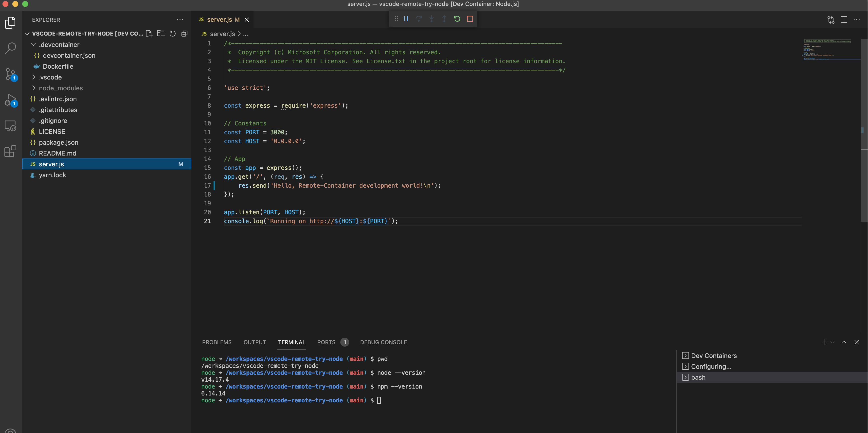
Task: Create a new file in the Explorer
Action: tap(149, 33)
